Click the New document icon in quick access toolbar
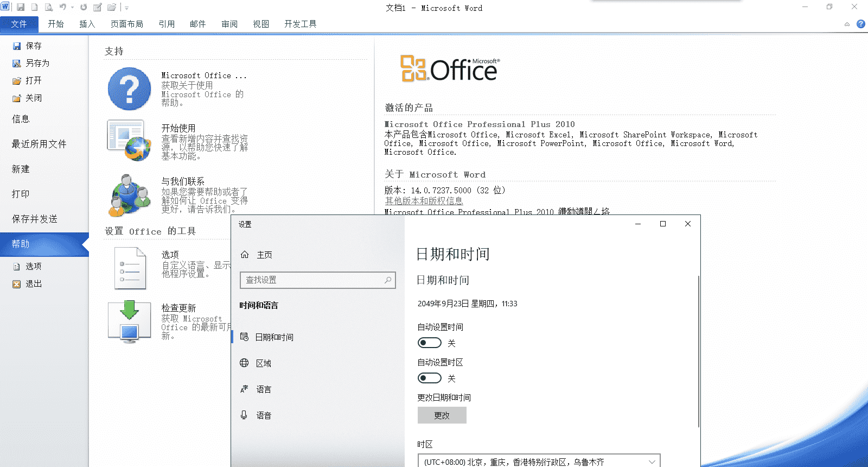Image resolution: width=868 pixels, height=467 pixels. click(35, 8)
